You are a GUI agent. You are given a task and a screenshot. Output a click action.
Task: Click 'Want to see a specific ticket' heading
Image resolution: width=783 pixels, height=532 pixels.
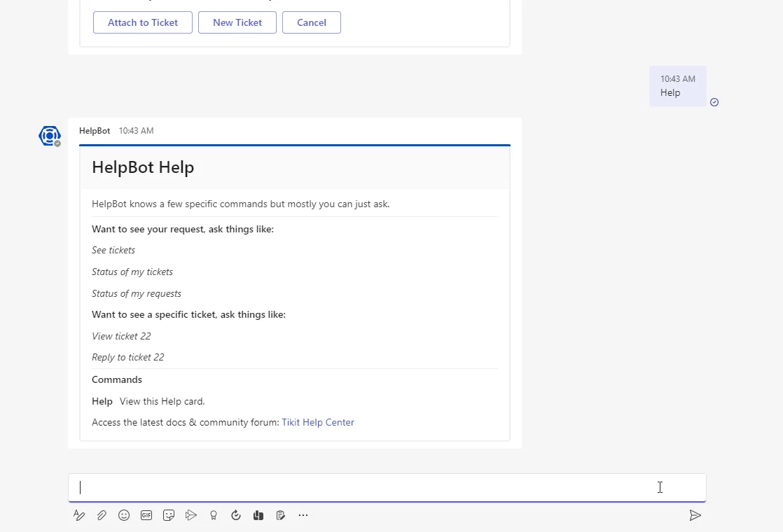point(189,314)
